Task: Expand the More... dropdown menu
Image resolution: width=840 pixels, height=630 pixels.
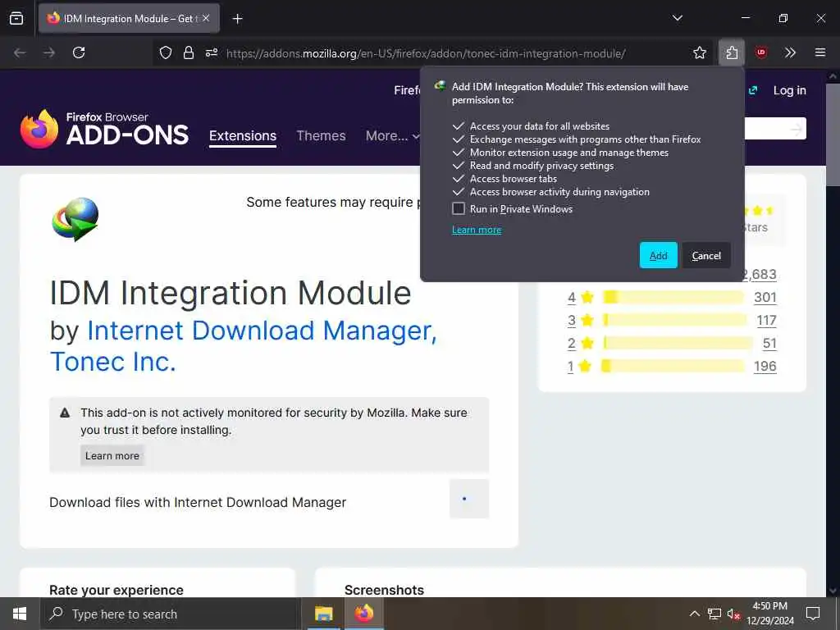Action: coord(391,135)
